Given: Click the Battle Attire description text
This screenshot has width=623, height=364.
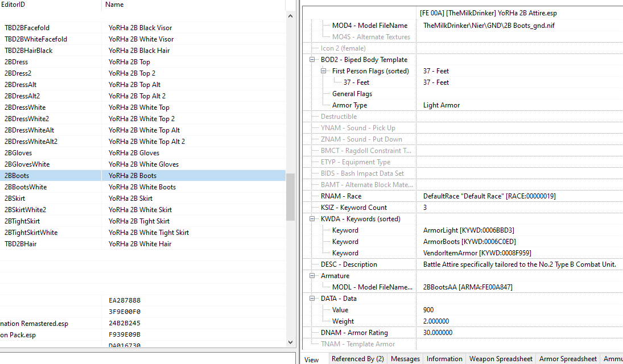Looking at the screenshot, I should (519, 264).
